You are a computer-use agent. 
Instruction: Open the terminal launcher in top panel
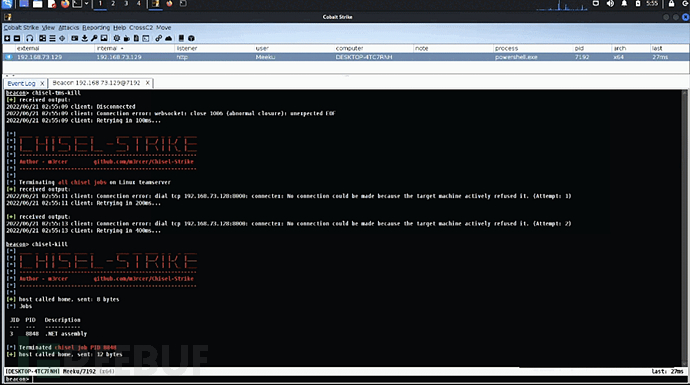[77, 4]
